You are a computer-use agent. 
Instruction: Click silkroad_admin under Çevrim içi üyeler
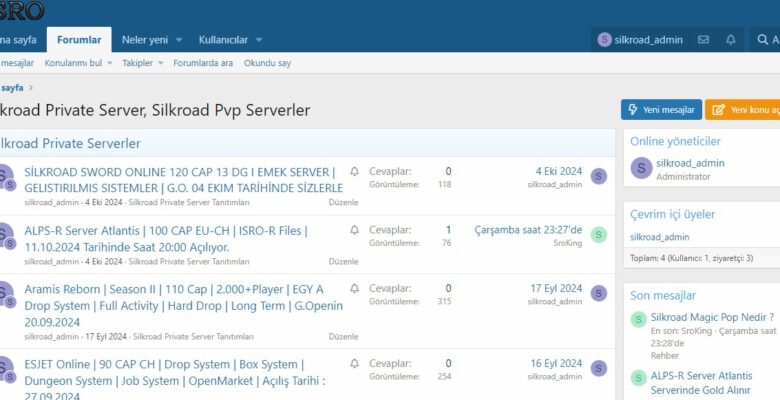660,237
